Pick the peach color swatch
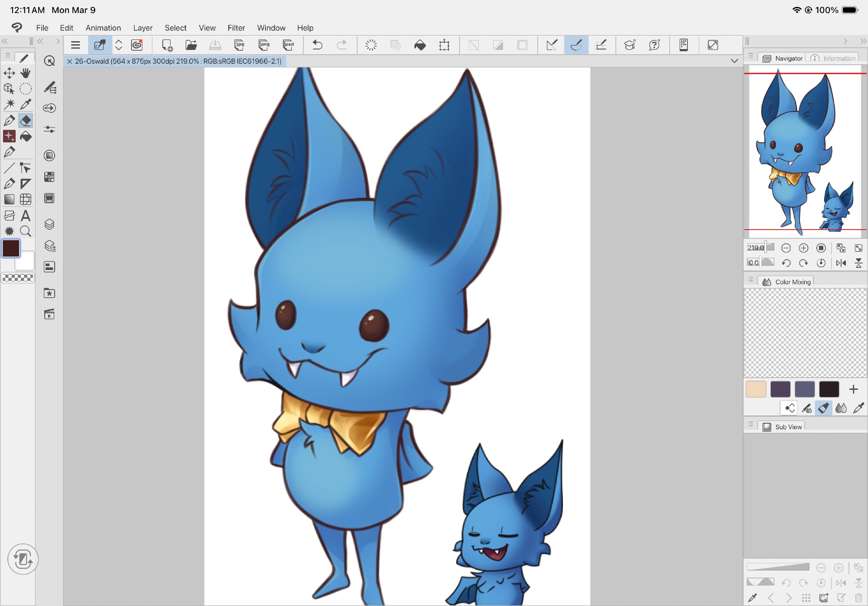Viewport: 868px width, 606px height. point(756,389)
